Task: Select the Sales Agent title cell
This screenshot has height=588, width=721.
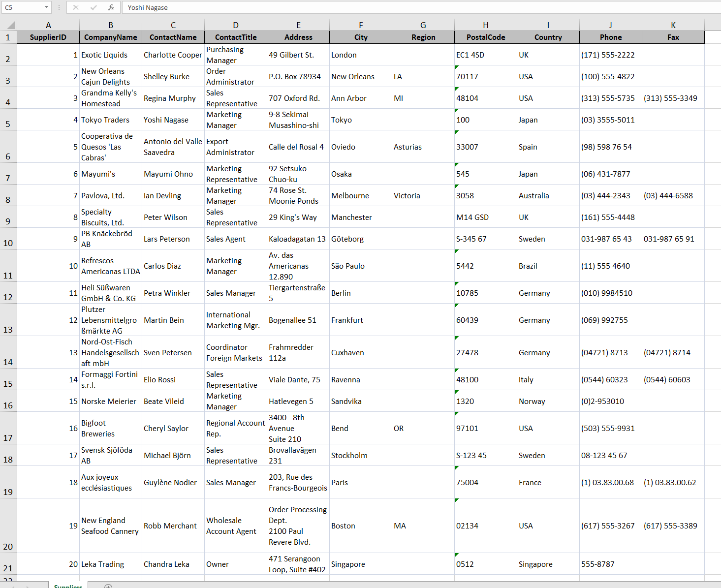Action: pos(236,239)
